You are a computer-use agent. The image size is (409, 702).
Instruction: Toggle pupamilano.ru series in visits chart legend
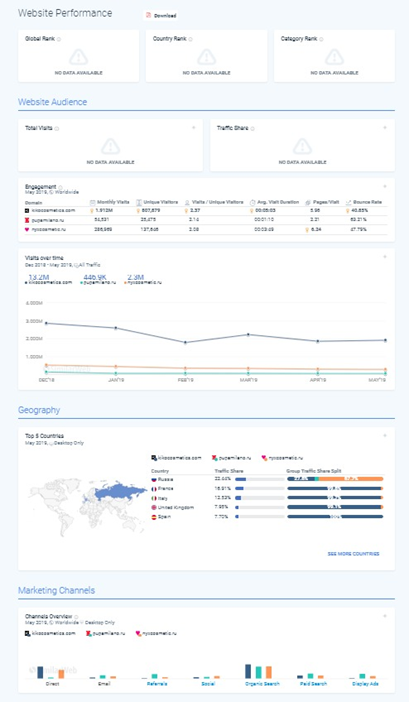98,283
